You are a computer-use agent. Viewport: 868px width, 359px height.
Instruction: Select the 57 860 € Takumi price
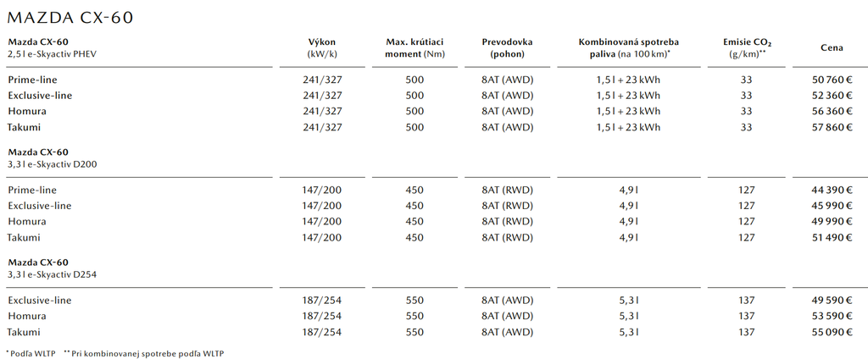[832, 127]
